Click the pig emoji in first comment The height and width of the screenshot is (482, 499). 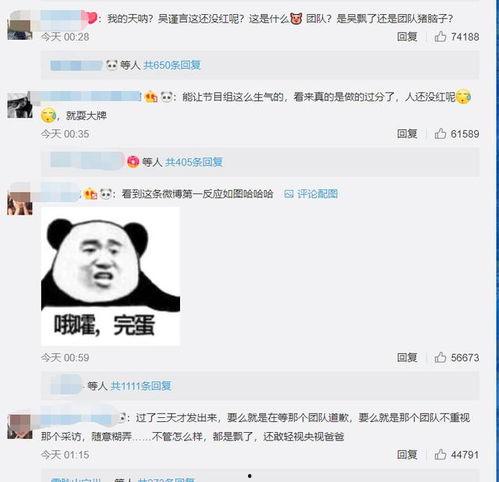tap(296, 18)
